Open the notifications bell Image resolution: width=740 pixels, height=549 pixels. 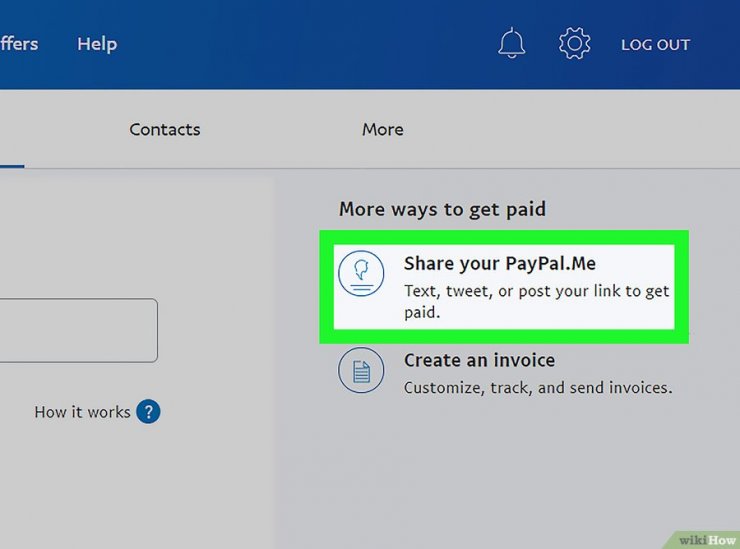click(511, 43)
